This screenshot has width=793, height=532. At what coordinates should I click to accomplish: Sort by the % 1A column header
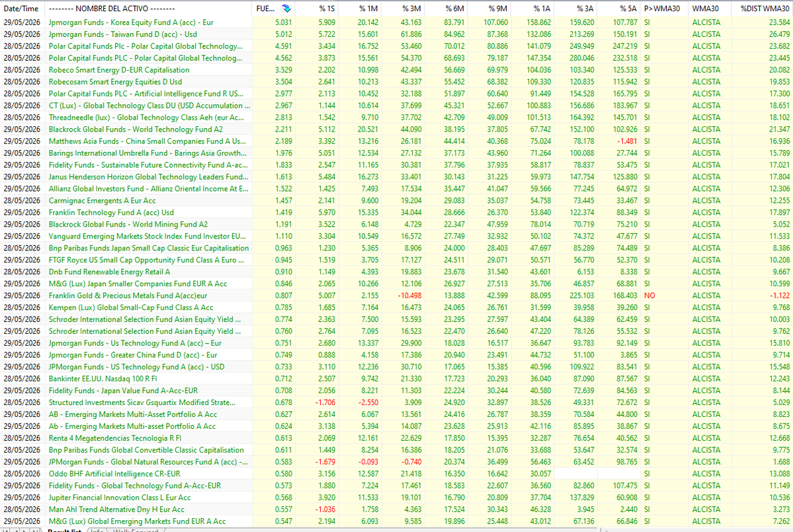pos(532,9)
